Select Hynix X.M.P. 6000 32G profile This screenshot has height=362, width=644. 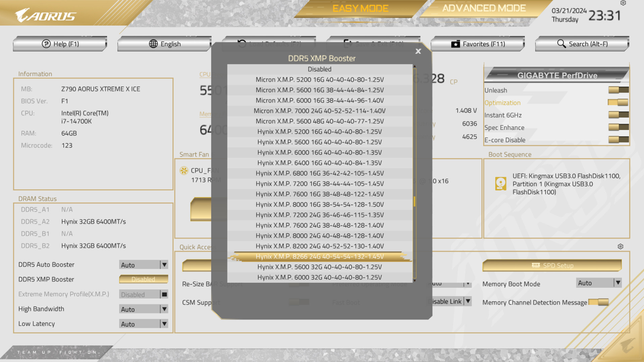[x=320, y=277]
